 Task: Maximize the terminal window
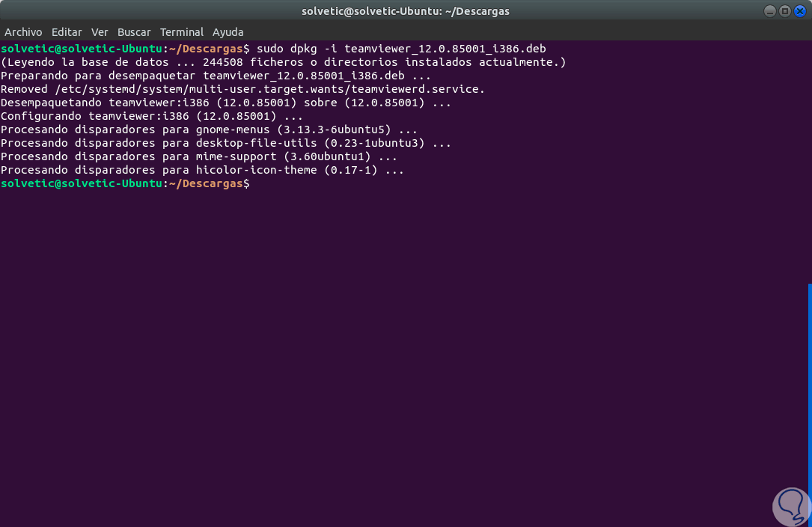(784, 11)
